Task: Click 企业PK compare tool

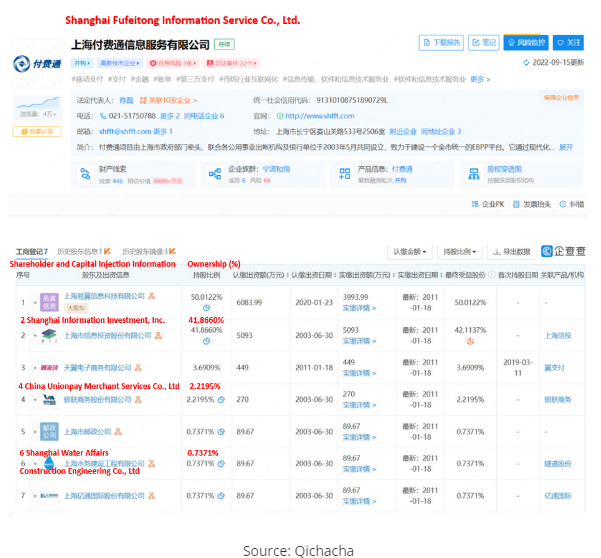Action: pos(488,204)
